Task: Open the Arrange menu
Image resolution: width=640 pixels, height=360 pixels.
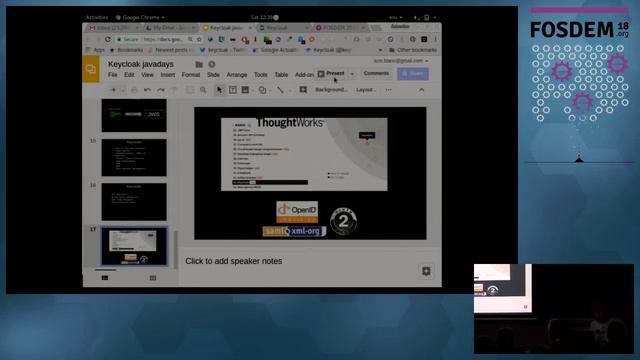Action: pyautogui.click(x=237, y=75)
